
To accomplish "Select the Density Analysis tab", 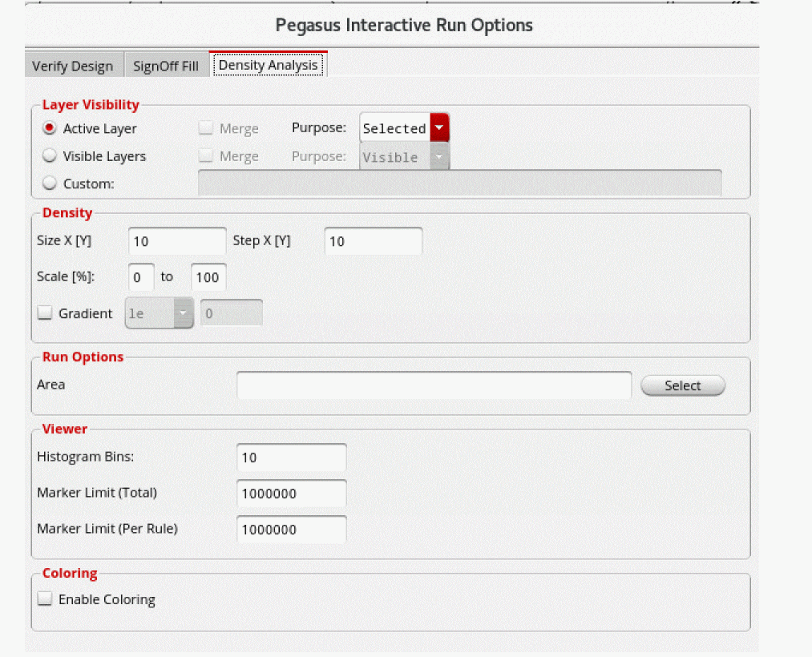I will (x=269, y=65).
